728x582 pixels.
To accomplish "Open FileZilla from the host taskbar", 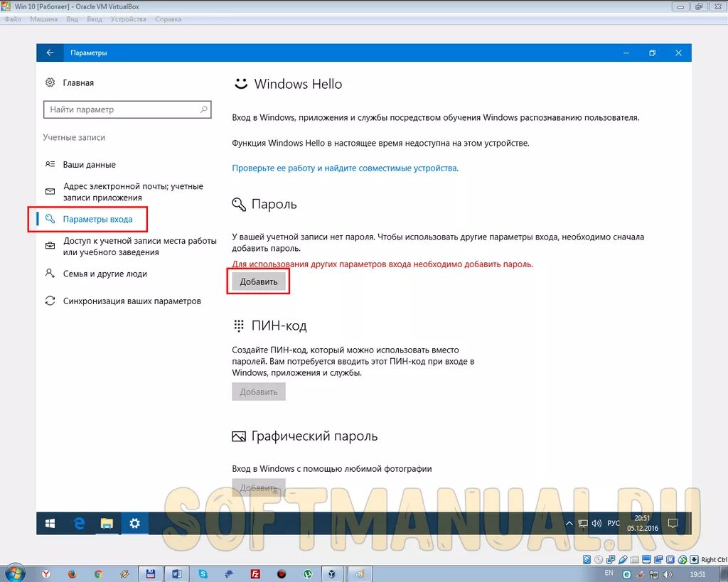I will 255,574.
